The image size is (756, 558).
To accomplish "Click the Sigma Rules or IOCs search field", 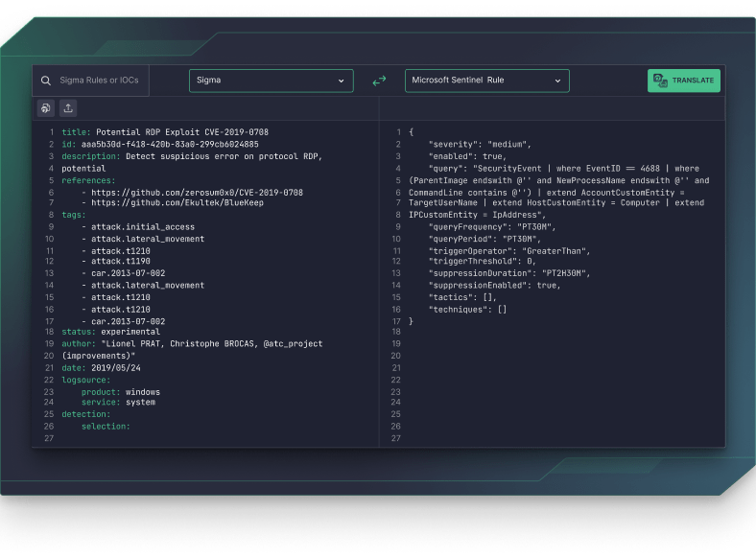I will [99, 81].
